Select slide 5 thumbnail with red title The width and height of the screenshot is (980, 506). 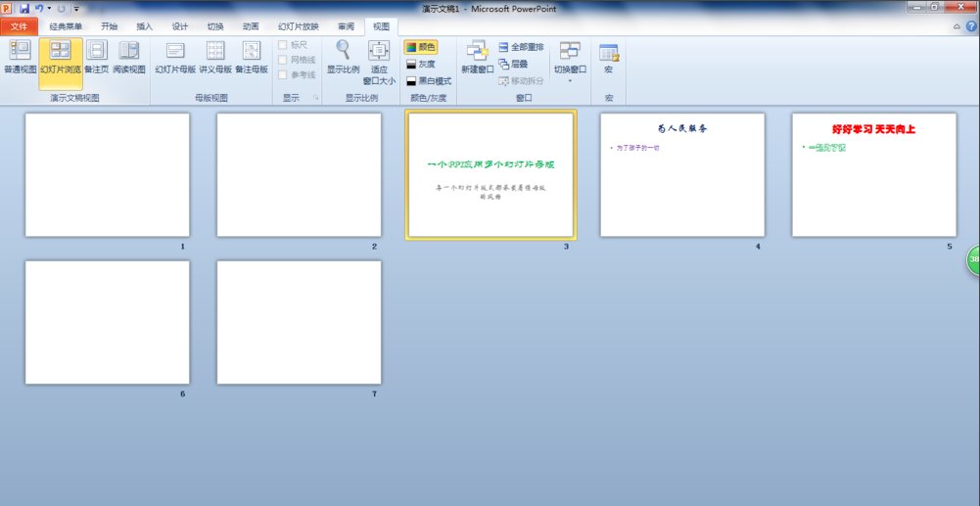pyautogui.click(x=873, y=174)
